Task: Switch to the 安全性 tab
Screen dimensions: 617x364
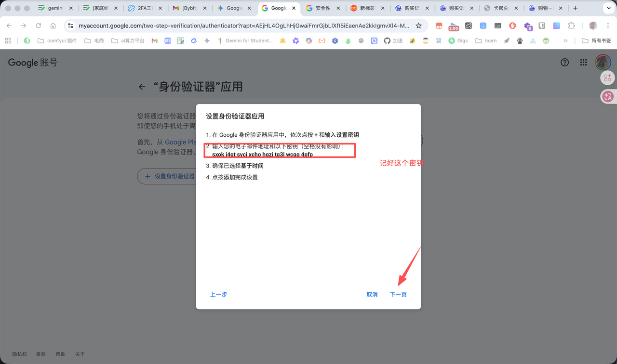Action: [322, 8]
